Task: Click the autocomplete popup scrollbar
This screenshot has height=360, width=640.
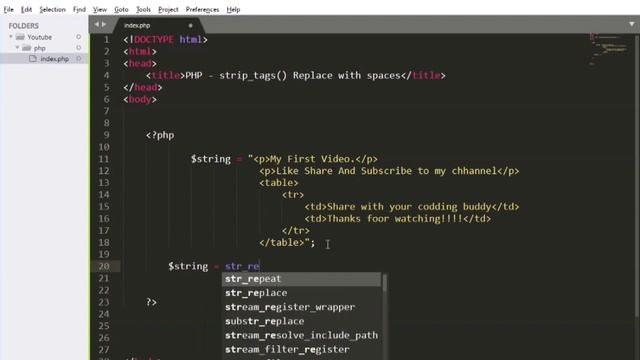Action: click(384, 283)
